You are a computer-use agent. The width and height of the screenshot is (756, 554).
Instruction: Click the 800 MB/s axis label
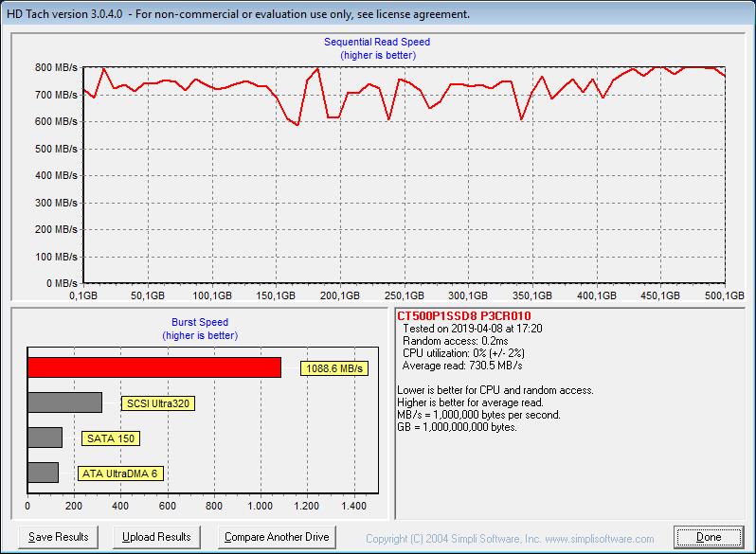[56, 67]
